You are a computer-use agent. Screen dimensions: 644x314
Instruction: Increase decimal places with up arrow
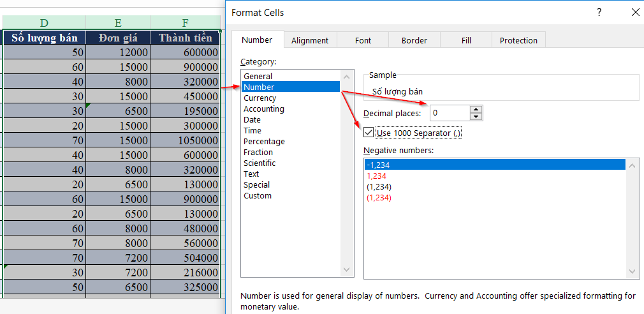pyautogui.click(x=476, y=110)
